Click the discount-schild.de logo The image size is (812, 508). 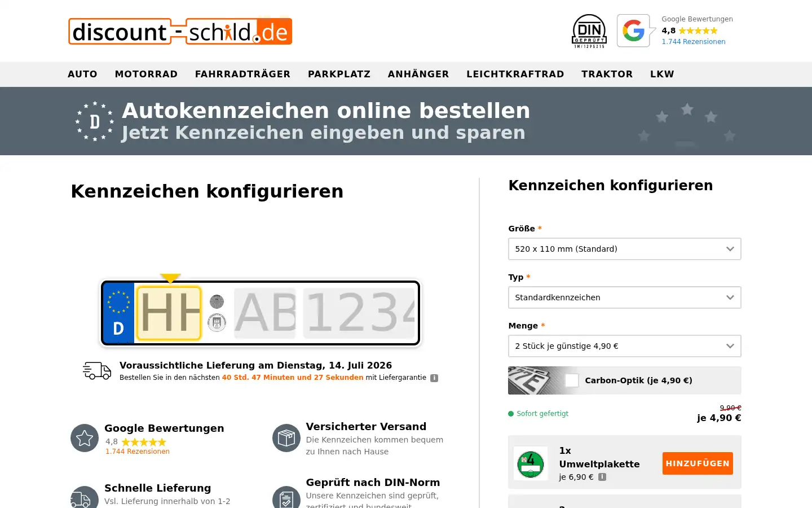click(x=180, y=31)
